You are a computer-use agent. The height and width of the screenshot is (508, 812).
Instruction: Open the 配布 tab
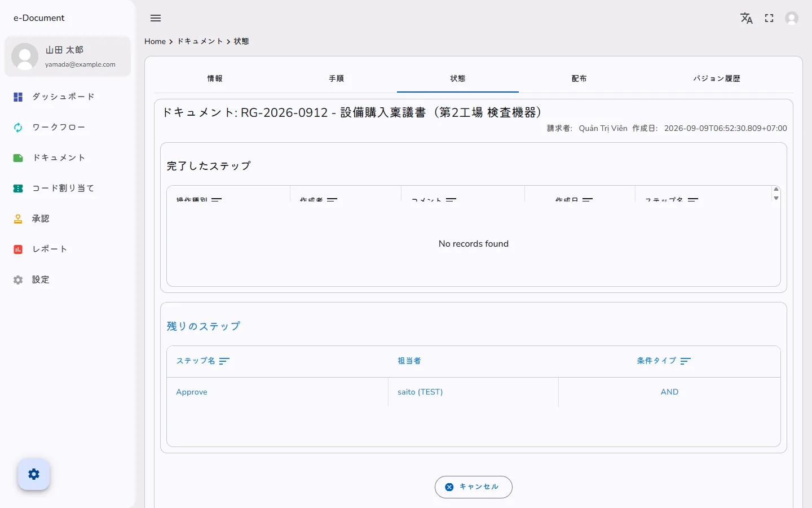point(579,78)
